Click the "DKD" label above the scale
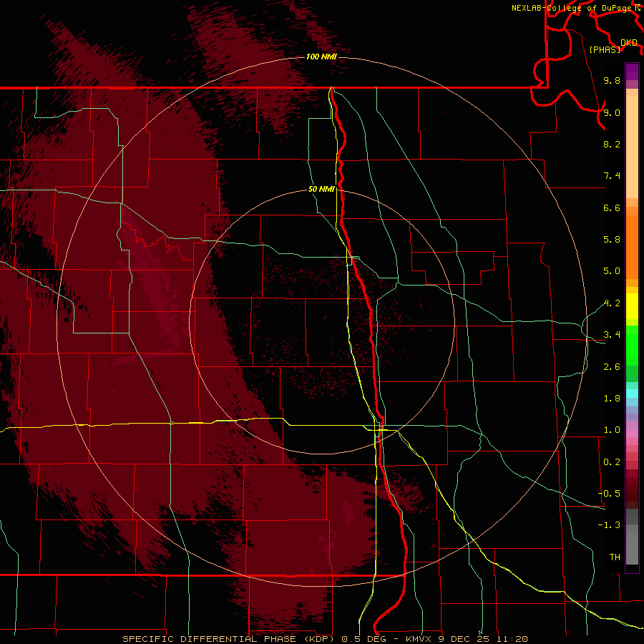 click(x=629, y=43)
